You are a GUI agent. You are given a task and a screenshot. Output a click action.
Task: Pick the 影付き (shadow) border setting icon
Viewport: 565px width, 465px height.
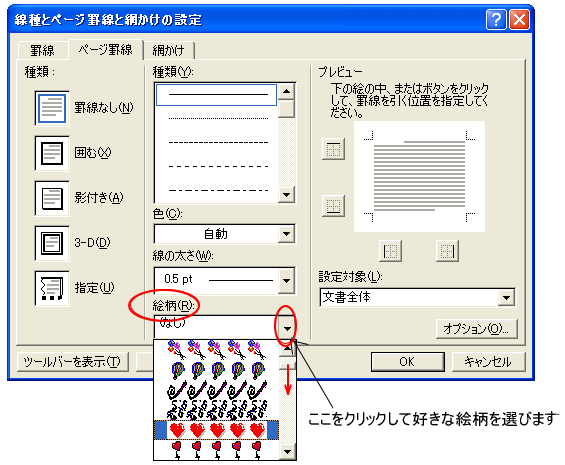[x=52, y=198]
